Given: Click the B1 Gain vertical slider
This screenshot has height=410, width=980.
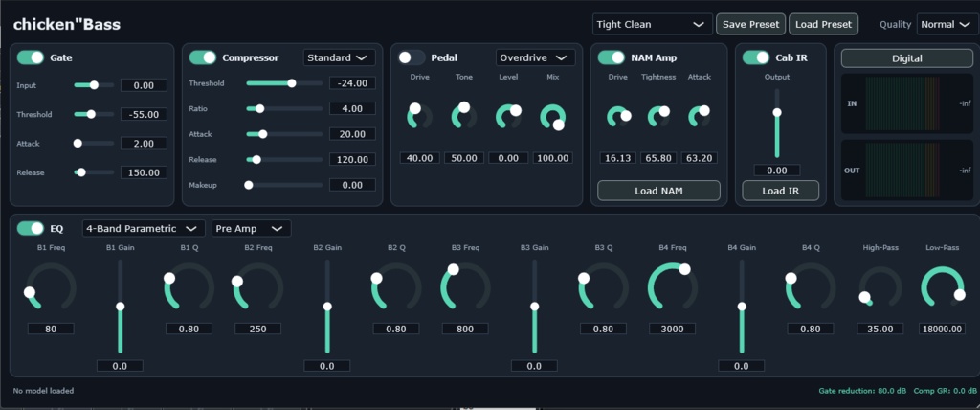Looking at the screenshot, I should tap(120, 307).
